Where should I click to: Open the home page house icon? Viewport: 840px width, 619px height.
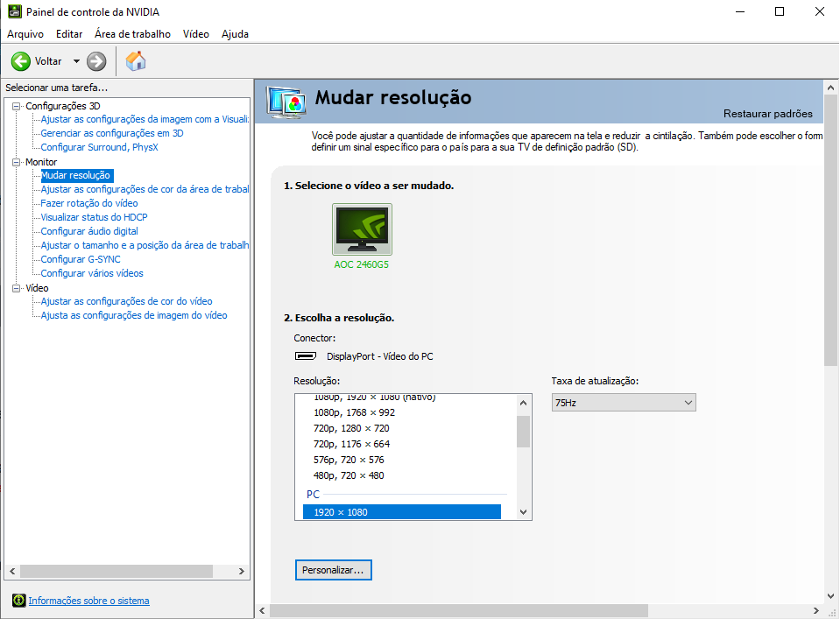coord(136,61)
